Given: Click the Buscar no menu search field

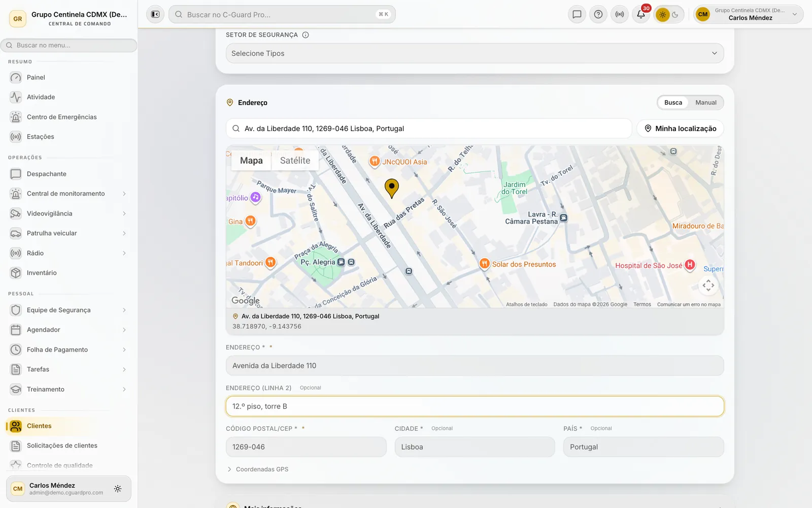Looking at the screenshot, I should click(69, 45).
